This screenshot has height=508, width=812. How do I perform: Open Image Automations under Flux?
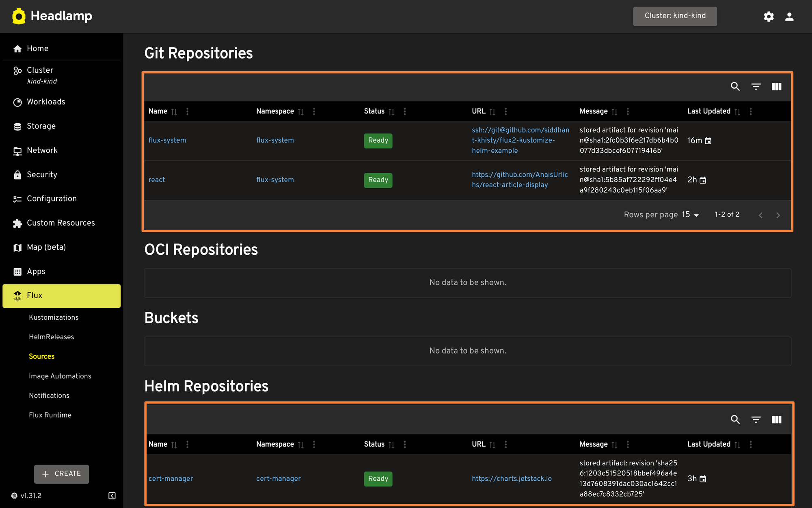coord(60,376)
